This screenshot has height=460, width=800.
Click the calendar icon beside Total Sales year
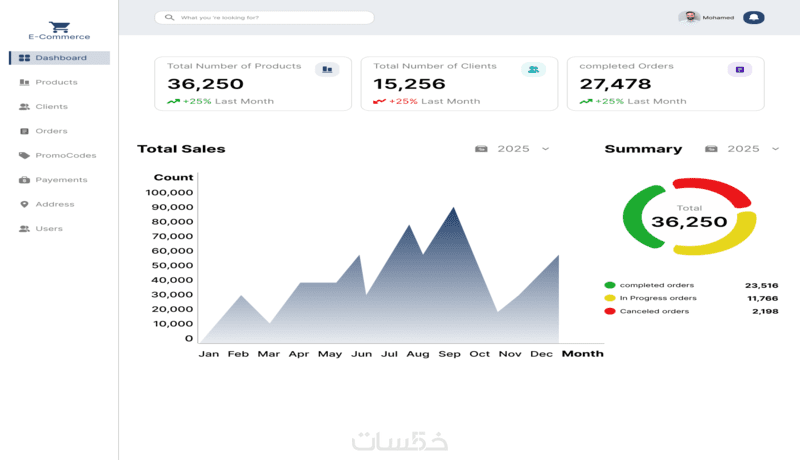(x=481, y=149)
